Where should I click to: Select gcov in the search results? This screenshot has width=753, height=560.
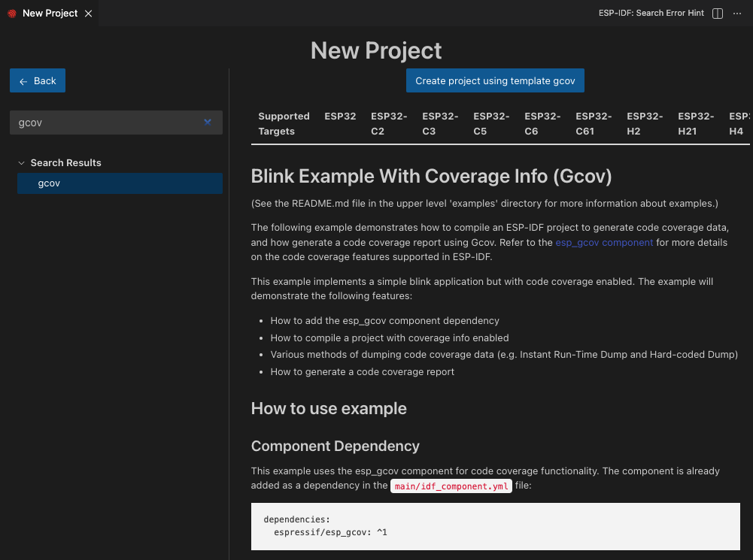(x=50, y=183)
